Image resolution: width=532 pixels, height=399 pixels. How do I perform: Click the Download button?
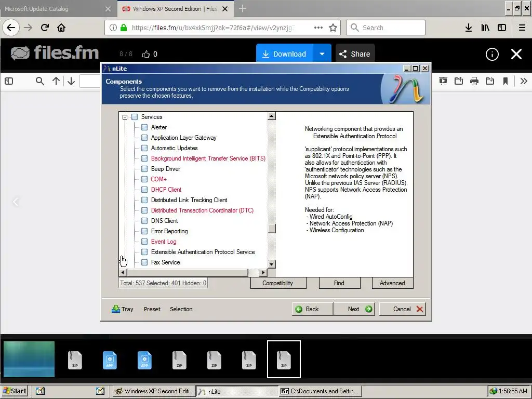tap(285, 54)
